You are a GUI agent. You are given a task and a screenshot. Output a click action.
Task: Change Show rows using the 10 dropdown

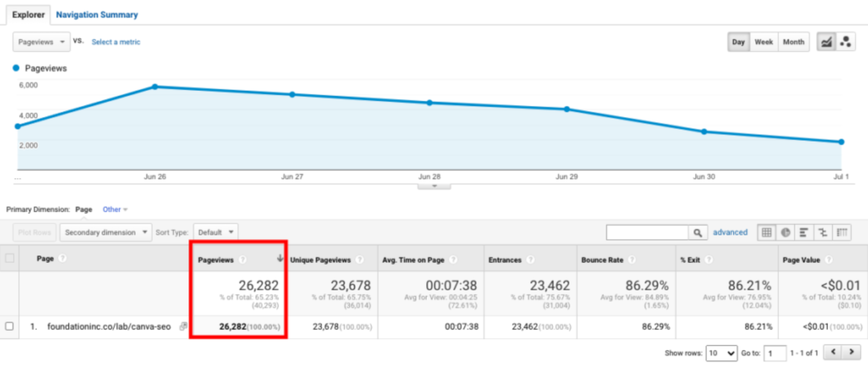pyautogui.click(x=721, y=353)
